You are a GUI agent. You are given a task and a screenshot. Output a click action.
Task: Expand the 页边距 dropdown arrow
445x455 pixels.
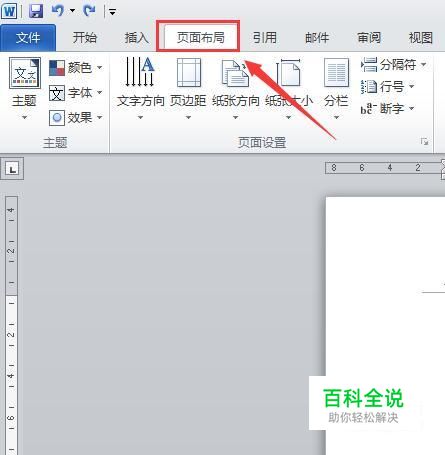pos(188,117)
